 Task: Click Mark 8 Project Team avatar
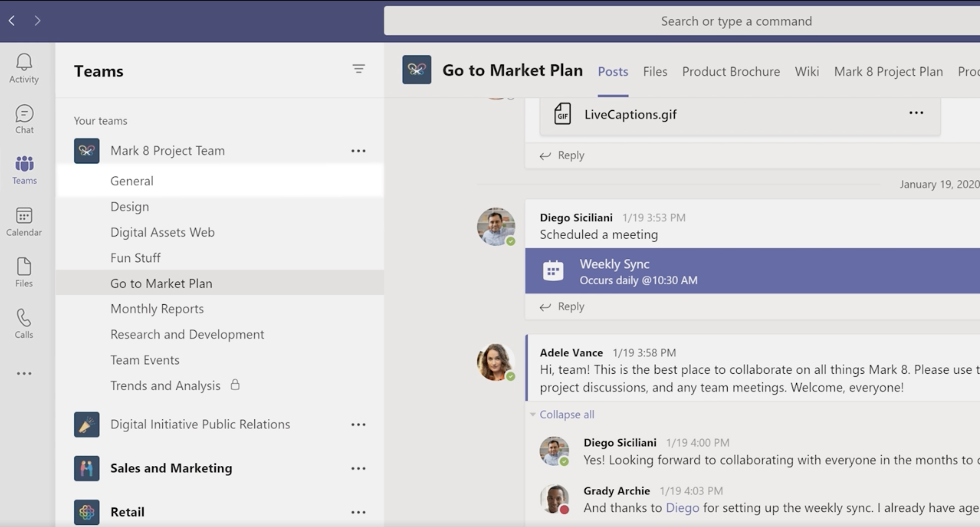(x=87, y=151)
